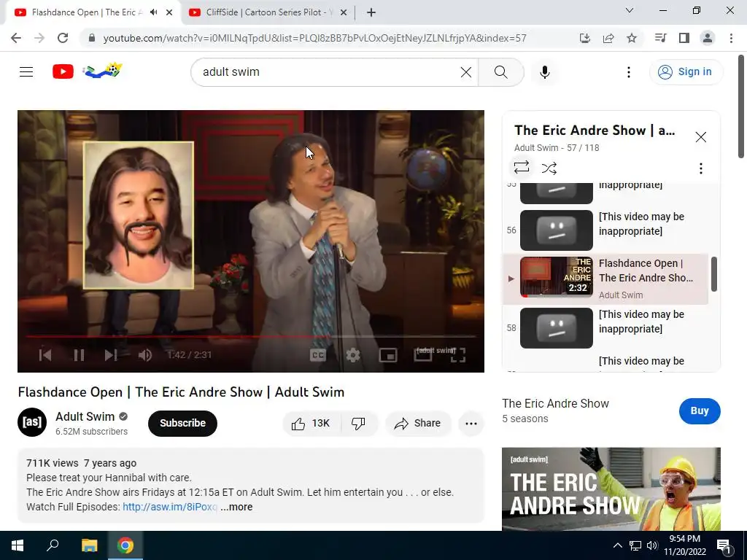
Task: Open the asw.im full episodes link
Action: point(169,507)
